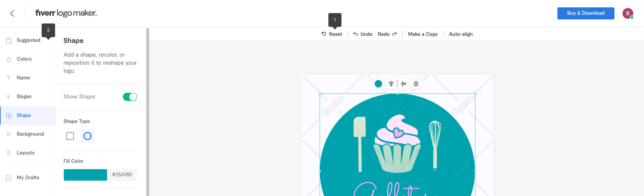Click the teal circle on canvas toolbar

pos(378,84)
